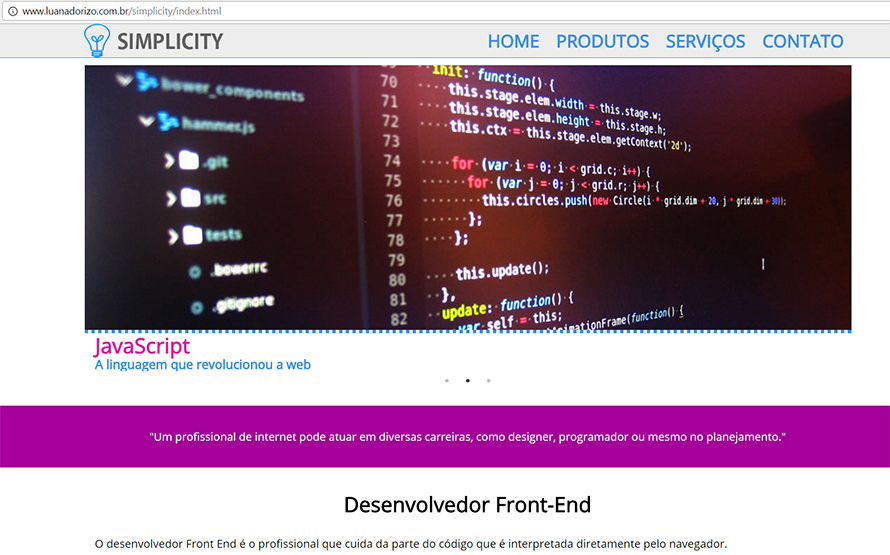Image resolution: width=890 pixels, height=555 pixels.
Task: Switch to the third carousel slide dot
Action: [488, 381]
